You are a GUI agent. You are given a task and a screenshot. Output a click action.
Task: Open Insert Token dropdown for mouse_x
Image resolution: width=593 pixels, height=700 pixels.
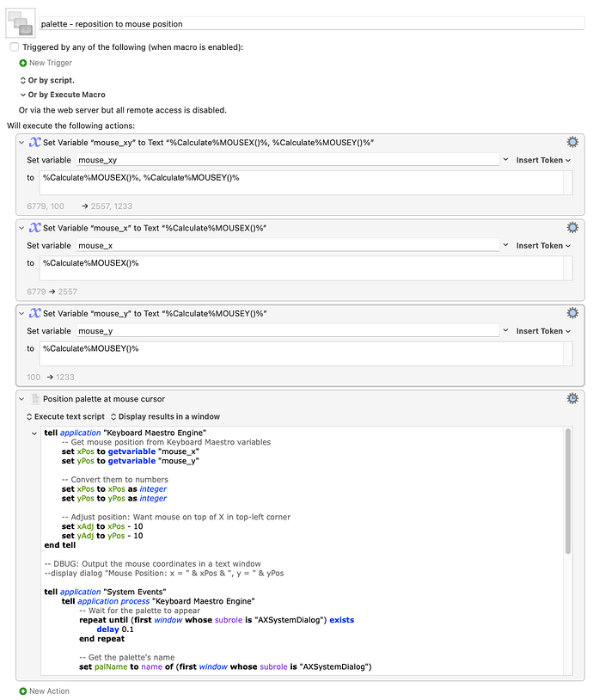pyautogui.click(x=543, y=246)
